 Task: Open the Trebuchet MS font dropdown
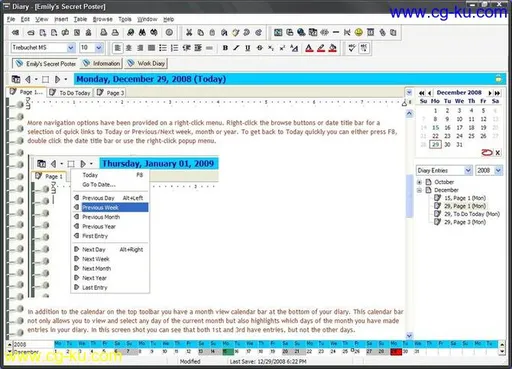tap(71, 48)
